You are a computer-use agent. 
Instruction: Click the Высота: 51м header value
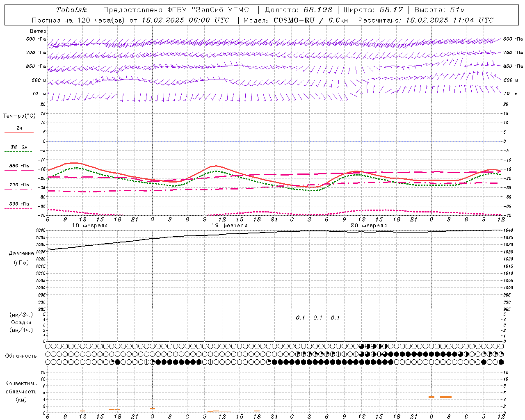pos(440,10)
